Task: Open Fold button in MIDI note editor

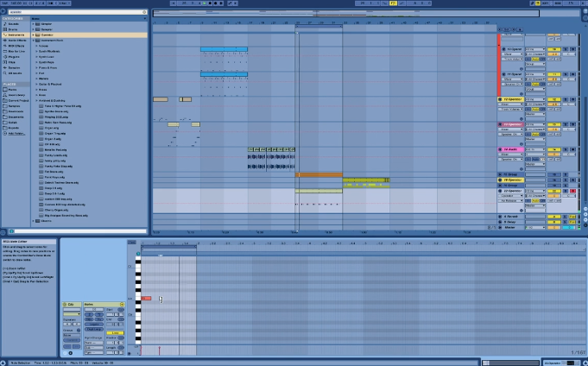Action: click(x=131, y=243)
